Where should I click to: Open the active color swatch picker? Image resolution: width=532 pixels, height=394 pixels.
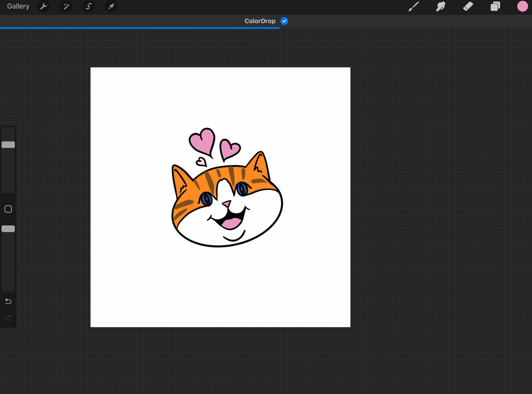[x=523, y=7]
